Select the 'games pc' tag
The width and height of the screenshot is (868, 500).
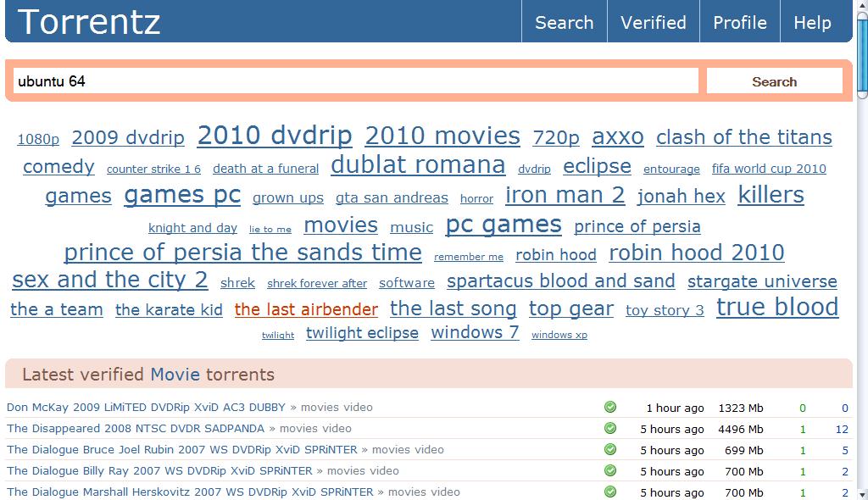[182, 196]
